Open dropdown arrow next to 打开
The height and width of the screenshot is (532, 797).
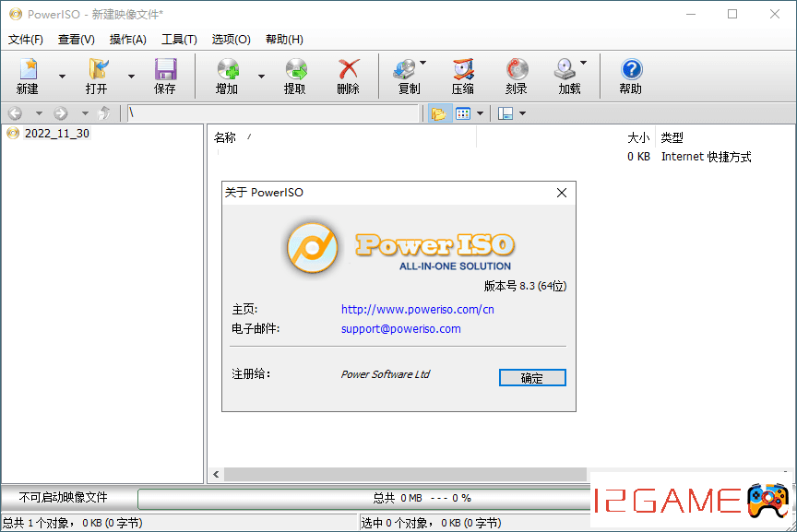click(x=131, y=77)
